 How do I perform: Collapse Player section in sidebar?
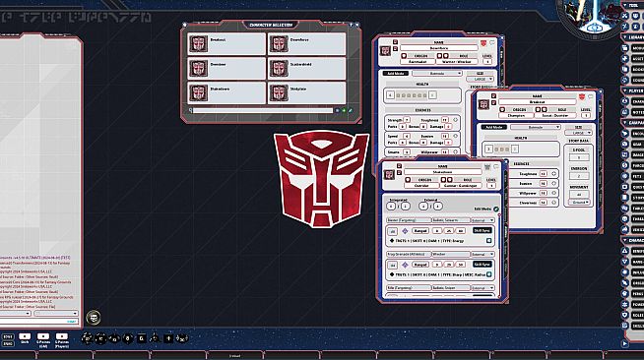click(626, 90)
